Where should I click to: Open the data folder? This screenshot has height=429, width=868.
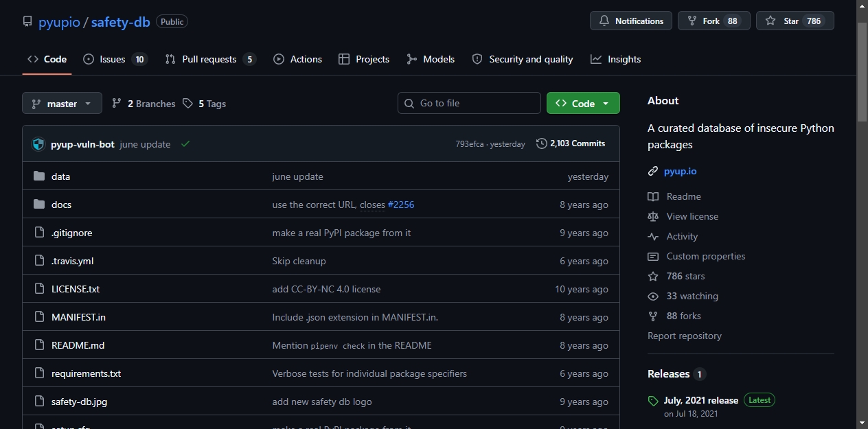point(60,176)
